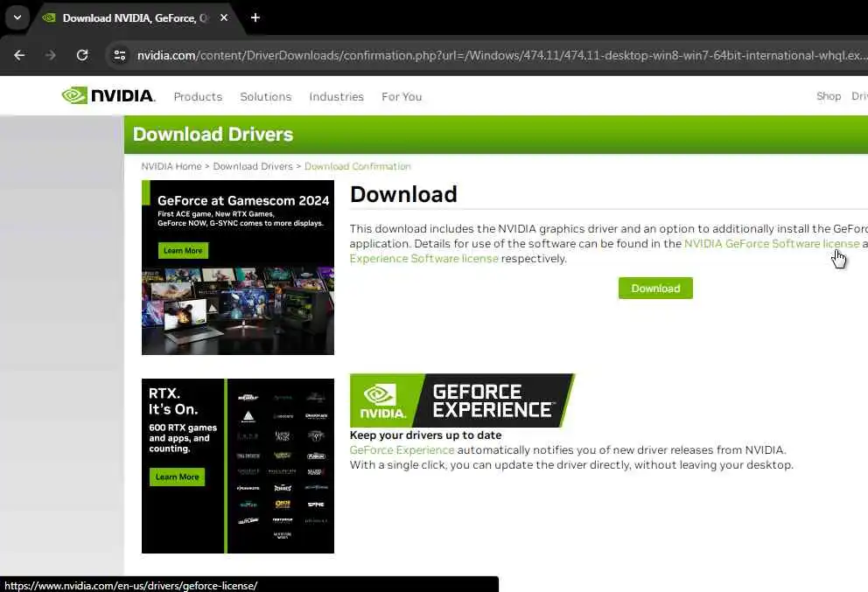This screenshot has width=868, height=592.
Task: Open the tab search dropdown arrow
Action: pos(17,17)
